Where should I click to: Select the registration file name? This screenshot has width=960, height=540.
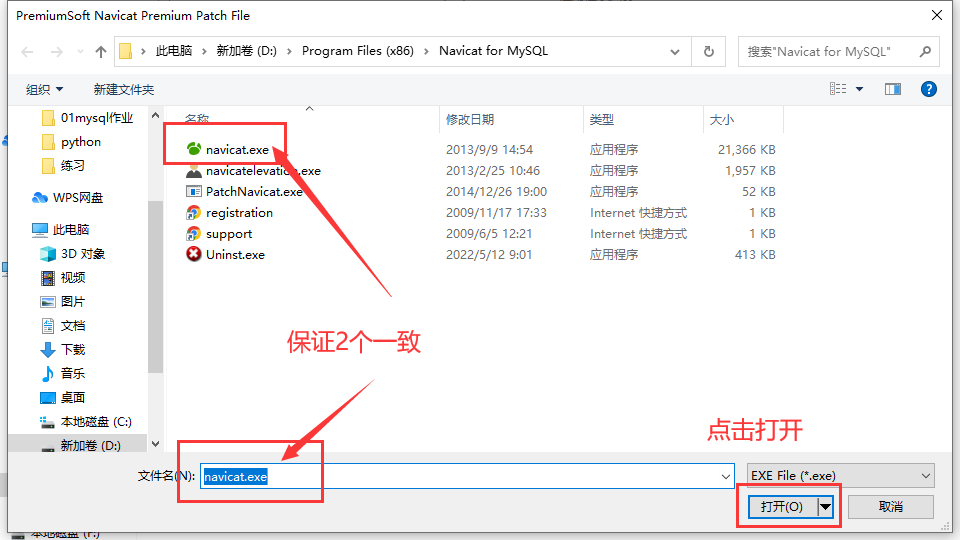point(239,212)
